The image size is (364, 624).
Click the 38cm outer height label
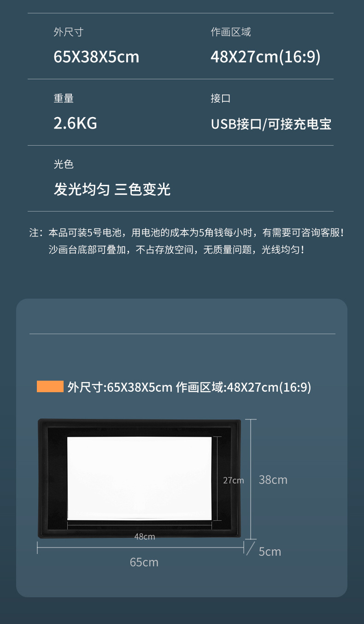pyautogui.click(x=273, y=480)
